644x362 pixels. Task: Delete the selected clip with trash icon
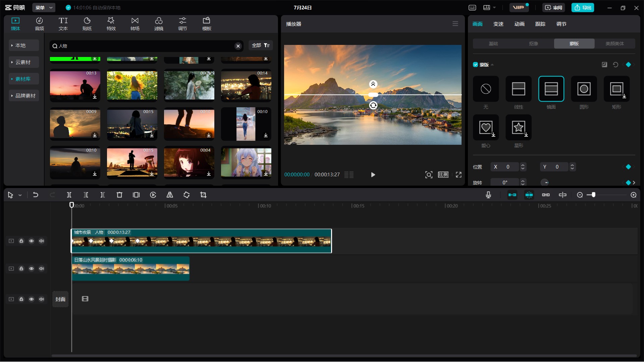click(119, 195)
